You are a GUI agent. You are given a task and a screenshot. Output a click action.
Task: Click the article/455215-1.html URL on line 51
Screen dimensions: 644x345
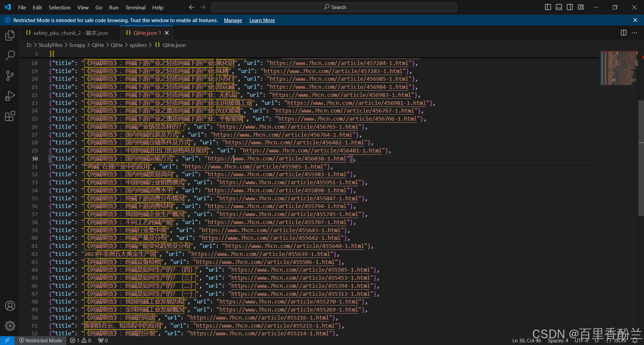coord(265,326)
